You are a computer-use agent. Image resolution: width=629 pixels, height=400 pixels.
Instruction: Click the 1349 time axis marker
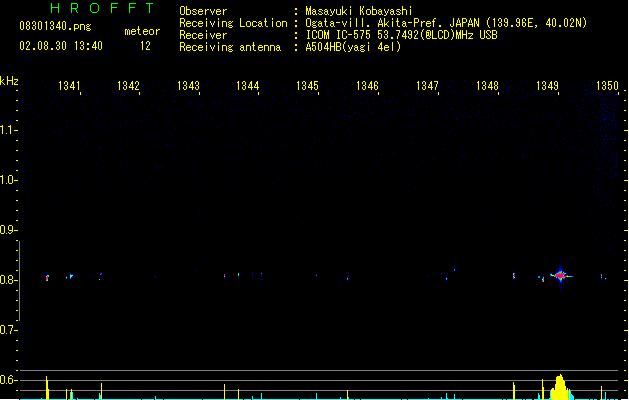pos(547,86)
